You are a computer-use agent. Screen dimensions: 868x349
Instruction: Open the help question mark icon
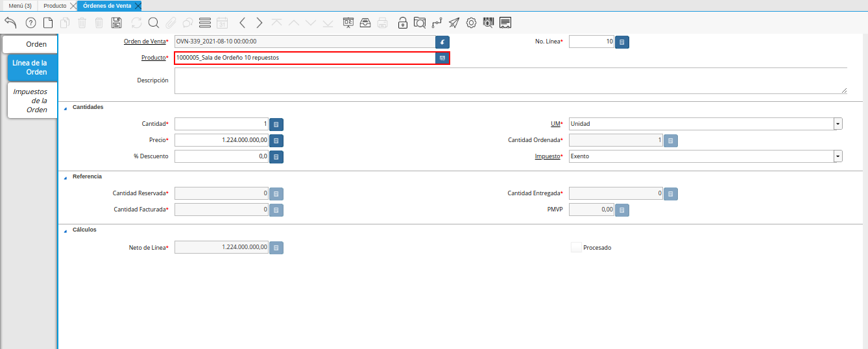point(30,23)
